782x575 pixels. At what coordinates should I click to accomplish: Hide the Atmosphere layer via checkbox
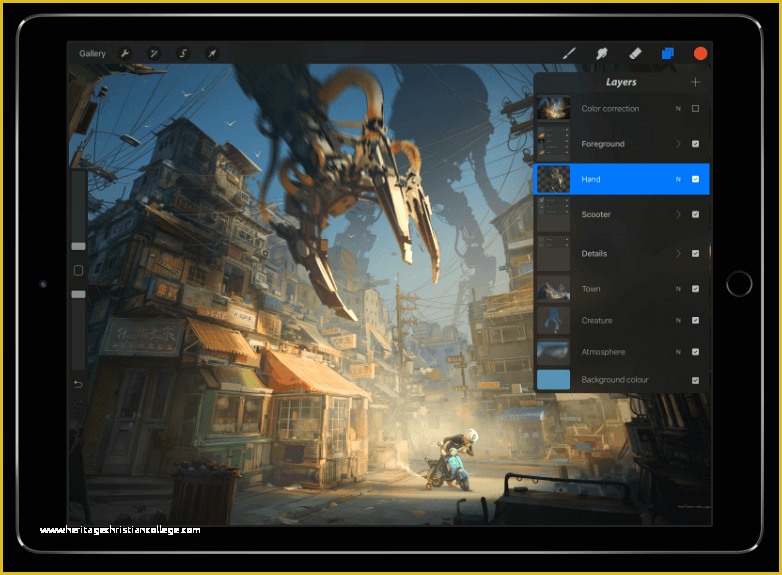tap(695, 352)
